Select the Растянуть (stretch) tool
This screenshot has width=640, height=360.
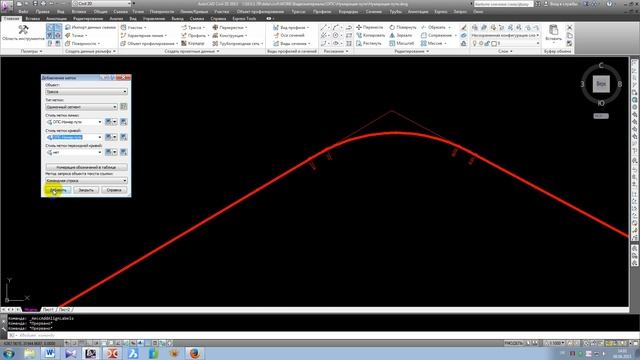[369, 43]
